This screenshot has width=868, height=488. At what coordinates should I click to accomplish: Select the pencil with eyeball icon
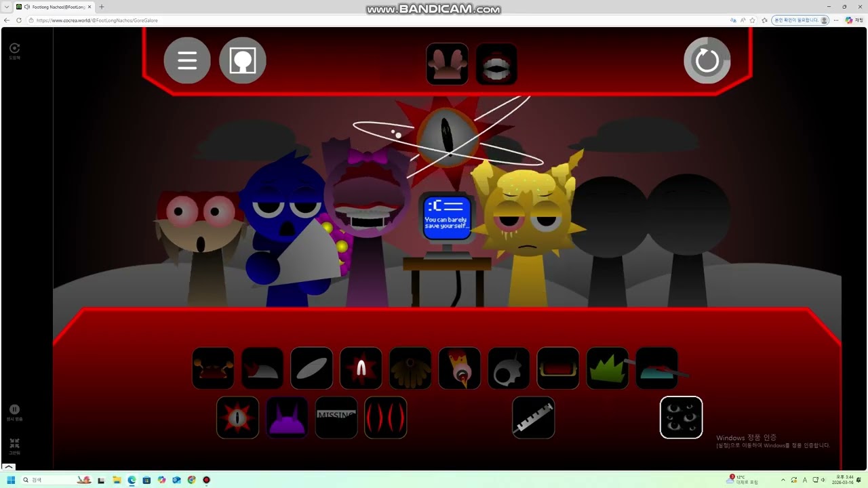[460, 368]
